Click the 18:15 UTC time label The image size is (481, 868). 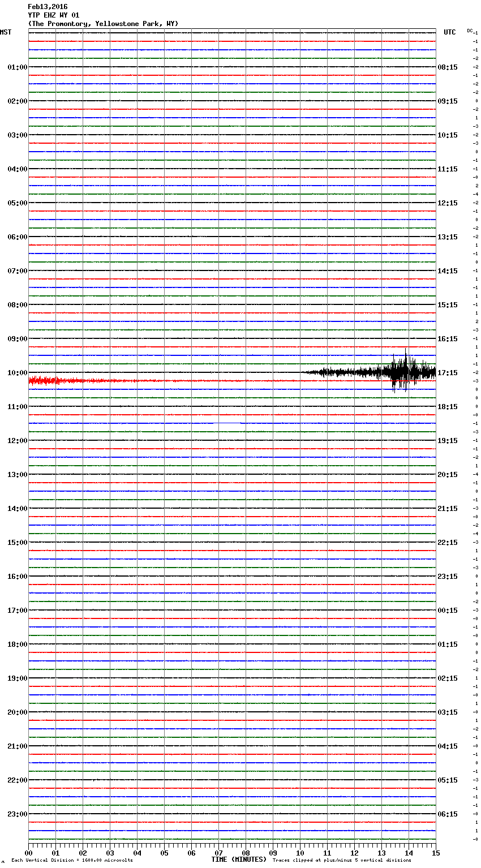[x=448, y=407]
